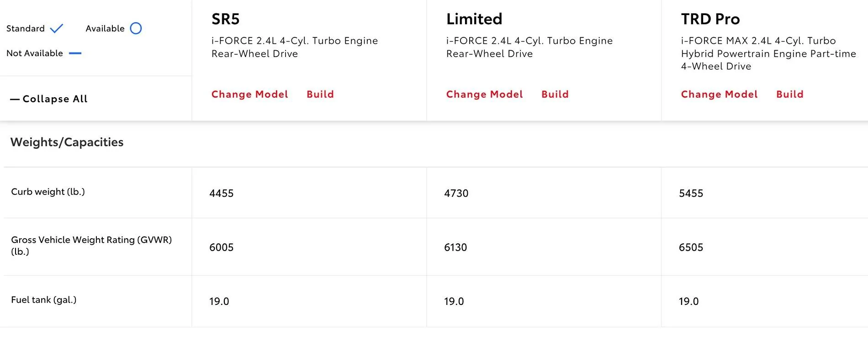
Task: Click the SR5 curb weight value 4455
Action: tap(221, 194)
